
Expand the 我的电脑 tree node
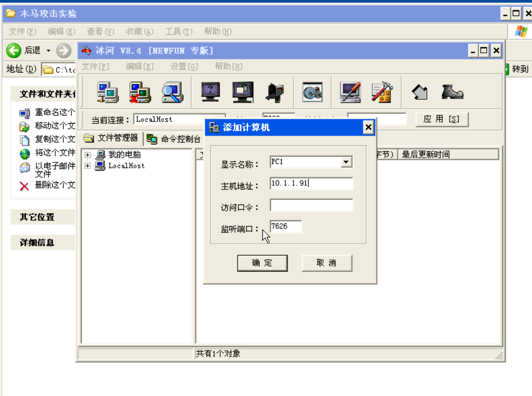[x=88, y=155]
